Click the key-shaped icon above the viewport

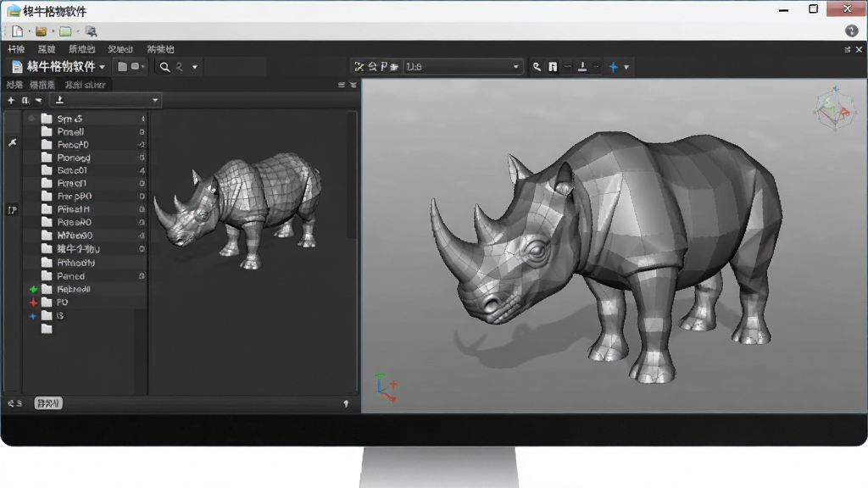pos(537,67)
